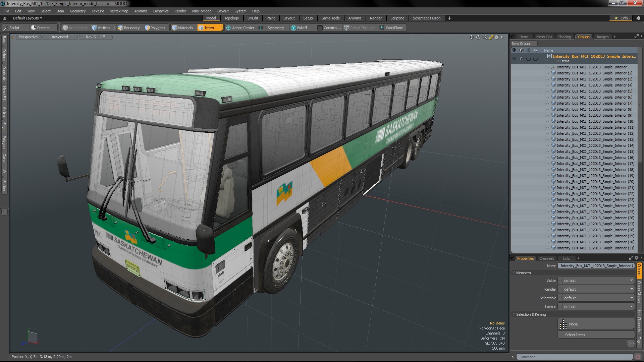
Task: Open the Advanced shading style dropdown
Action: pos(60,37)
